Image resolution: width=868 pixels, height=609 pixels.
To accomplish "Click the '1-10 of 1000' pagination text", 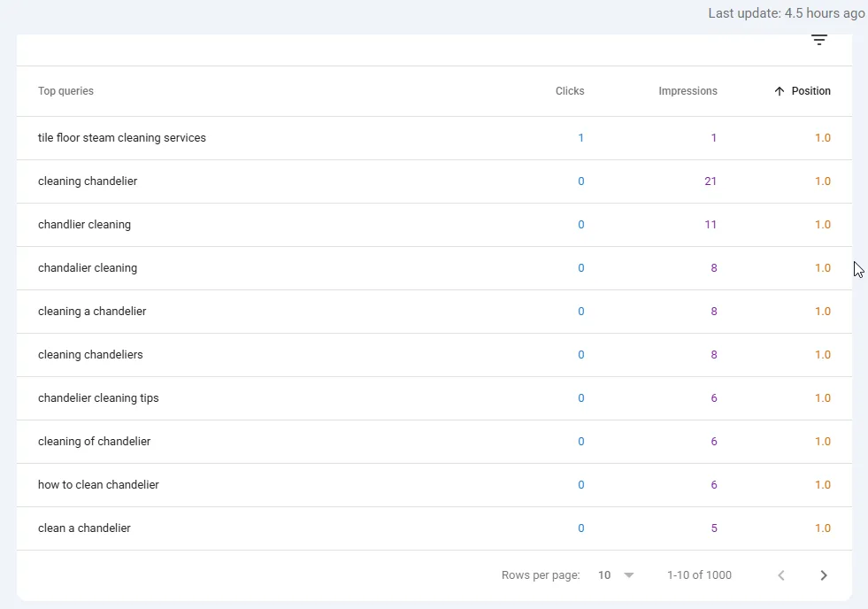I will (699, 575).
